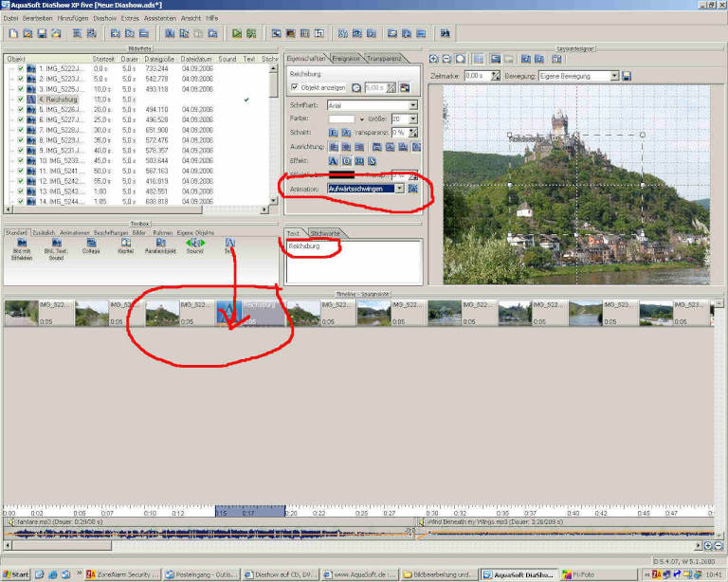Open the Bewegung dropdown 'Eigene Bewegung'
The height and width of the screenshot is (582, 728).
(x=614, y=76)
